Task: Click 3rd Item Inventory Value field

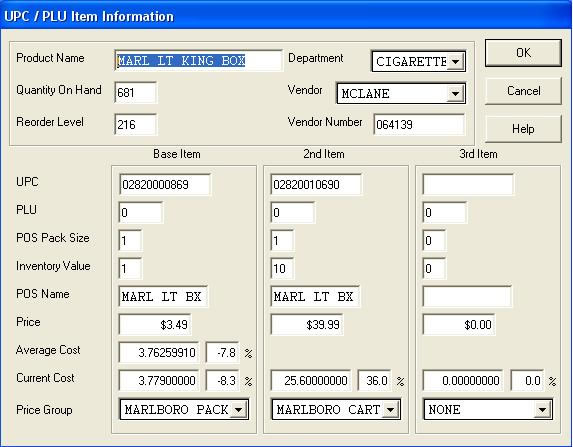Action: click(434, 269)
